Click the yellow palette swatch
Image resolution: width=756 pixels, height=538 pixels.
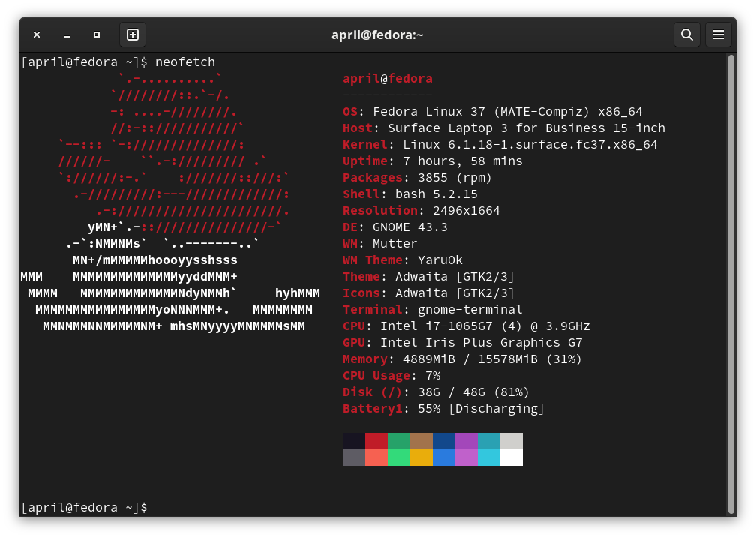pos(421,458)
